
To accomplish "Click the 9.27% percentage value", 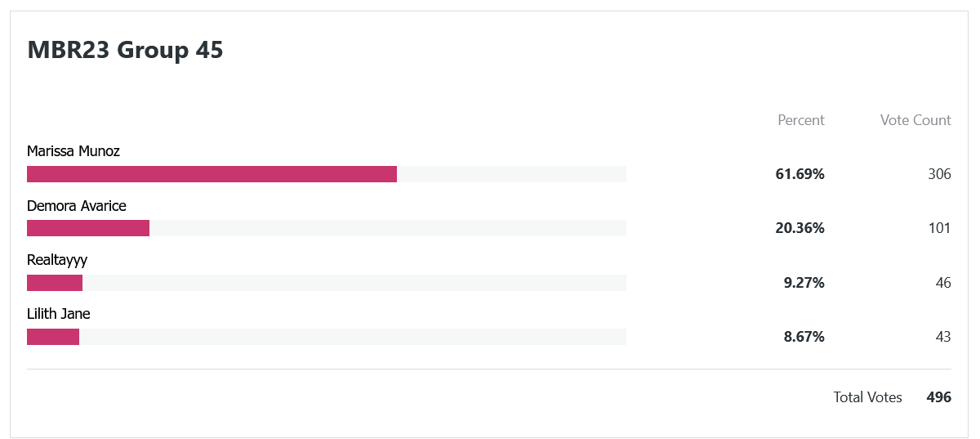I will pyautogui.click(x=804, y=283).
